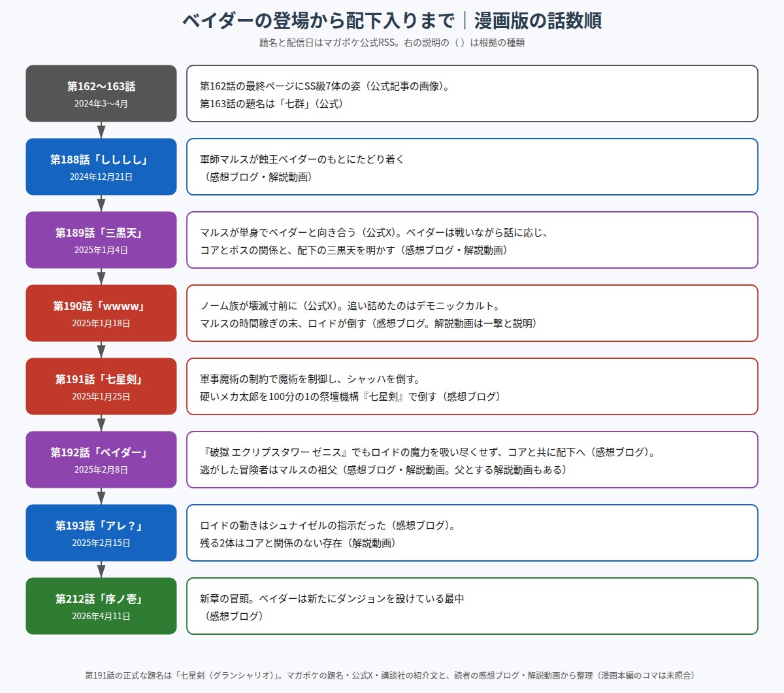Select the gray 第162〜163話 card

click(101, 93)
